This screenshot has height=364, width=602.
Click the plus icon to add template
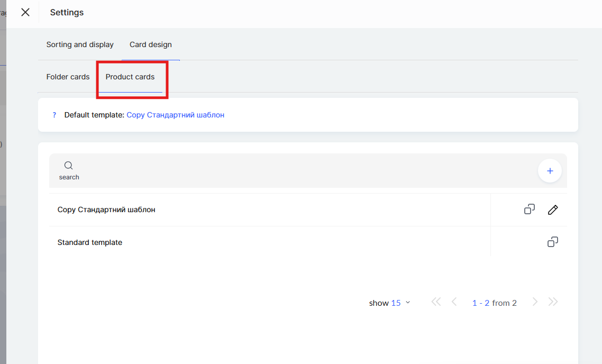tap(550, 171)
